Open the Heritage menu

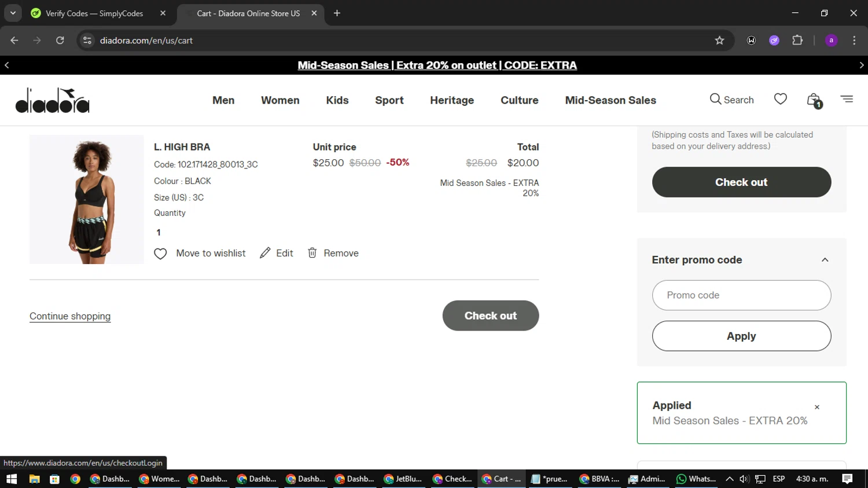[452, 100]
